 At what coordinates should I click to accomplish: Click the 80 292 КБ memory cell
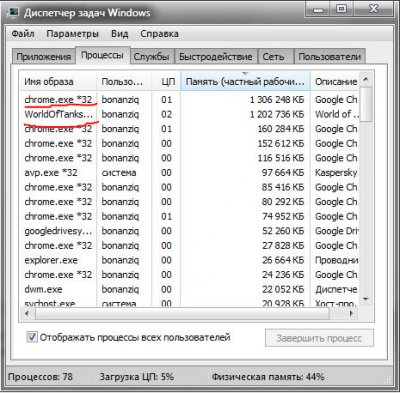(283, 202)
